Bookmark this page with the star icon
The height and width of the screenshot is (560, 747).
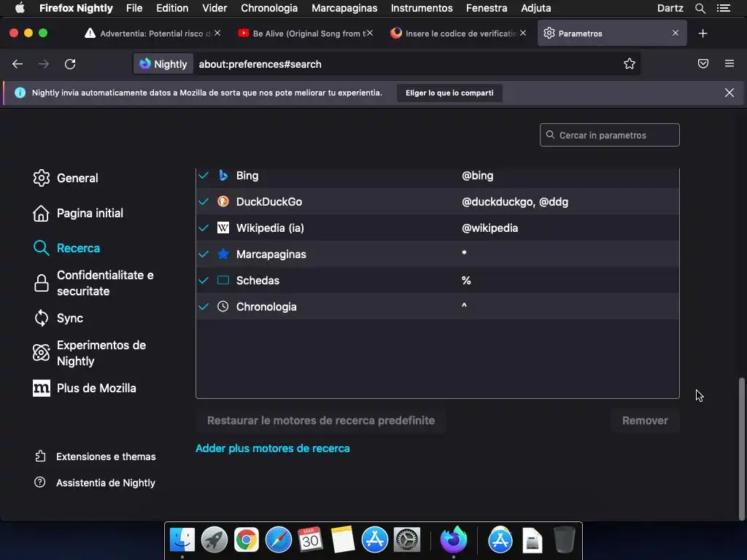click(x=630, y=64)
